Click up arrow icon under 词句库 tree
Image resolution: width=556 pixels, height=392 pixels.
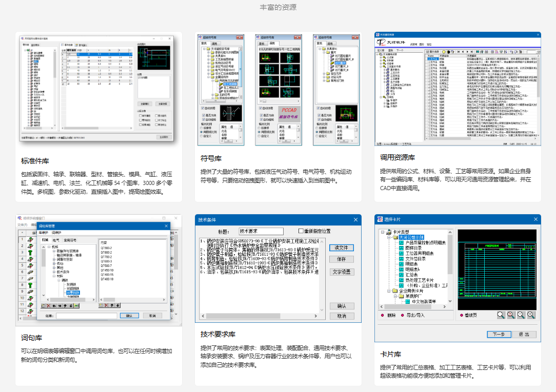coord(65,305)
